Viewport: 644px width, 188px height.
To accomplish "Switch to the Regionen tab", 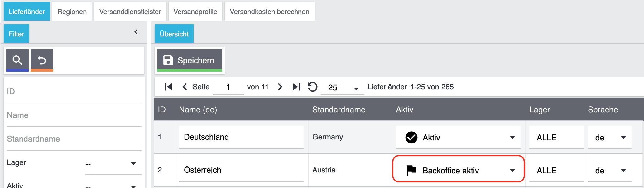I will (72, 12).
